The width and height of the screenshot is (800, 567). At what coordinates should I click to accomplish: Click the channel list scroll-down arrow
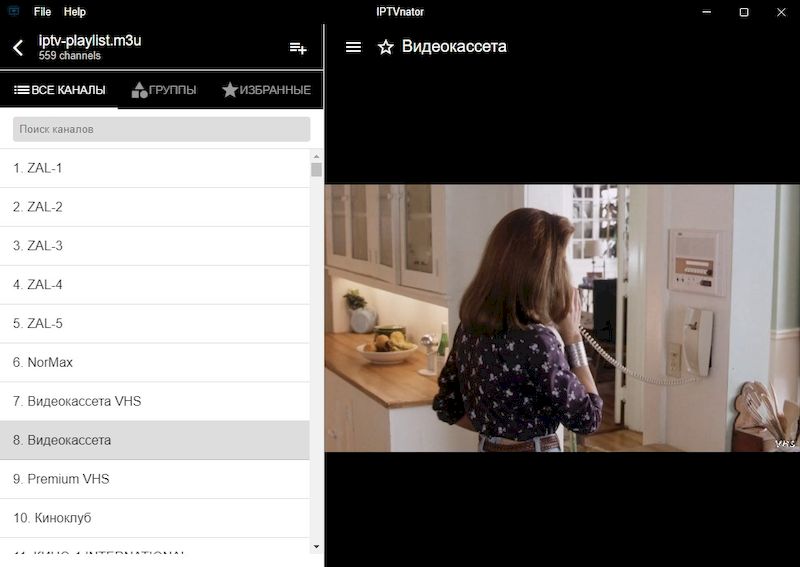pyautogui.click(x=316, y=547)
